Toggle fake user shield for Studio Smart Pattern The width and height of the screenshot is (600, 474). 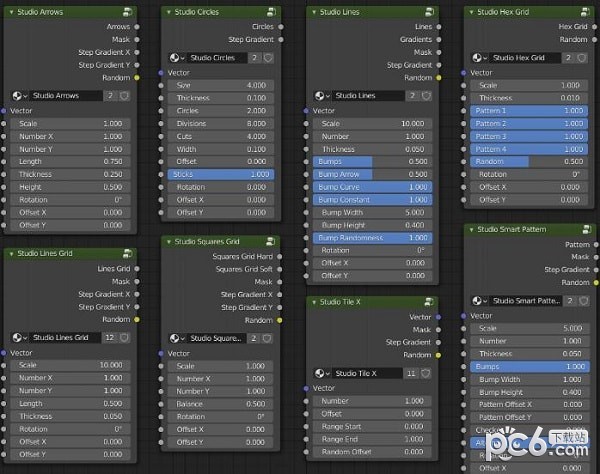pos(584,301)
